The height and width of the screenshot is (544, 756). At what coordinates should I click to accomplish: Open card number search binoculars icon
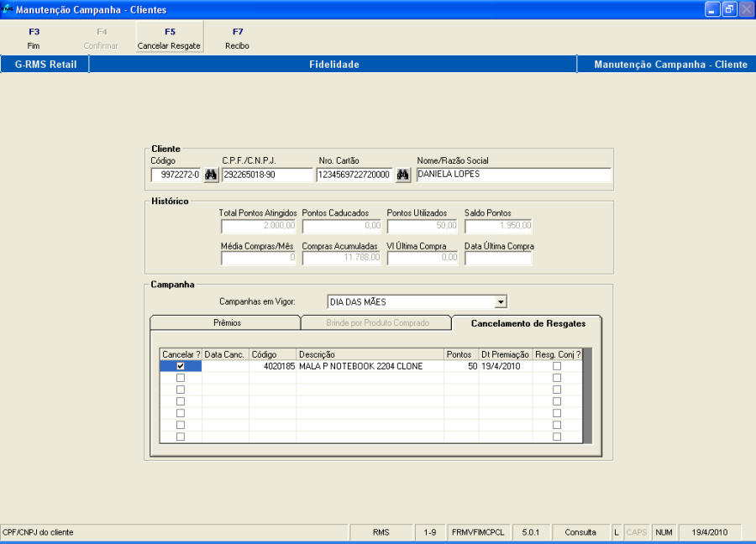coord(402,175)
